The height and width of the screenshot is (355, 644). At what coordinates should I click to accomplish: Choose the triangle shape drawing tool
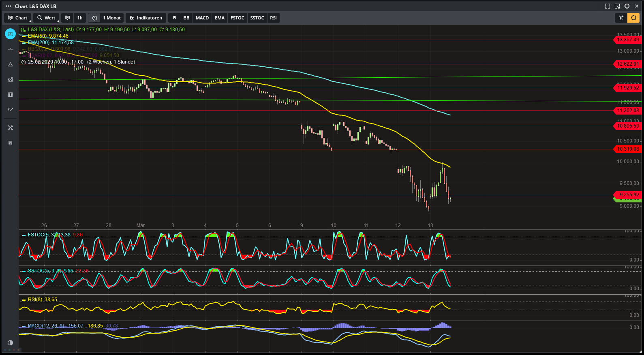[x=11, y=64]
